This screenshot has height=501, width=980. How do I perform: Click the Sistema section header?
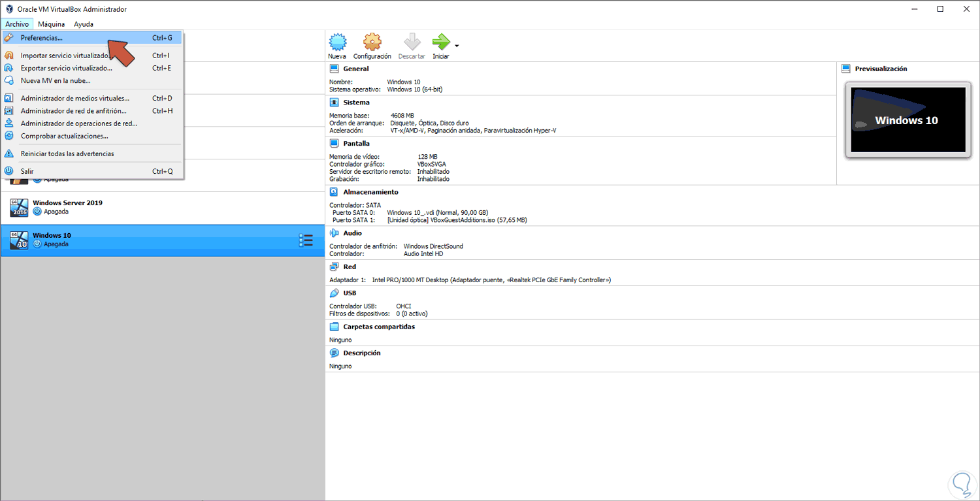tap(357, 103)
